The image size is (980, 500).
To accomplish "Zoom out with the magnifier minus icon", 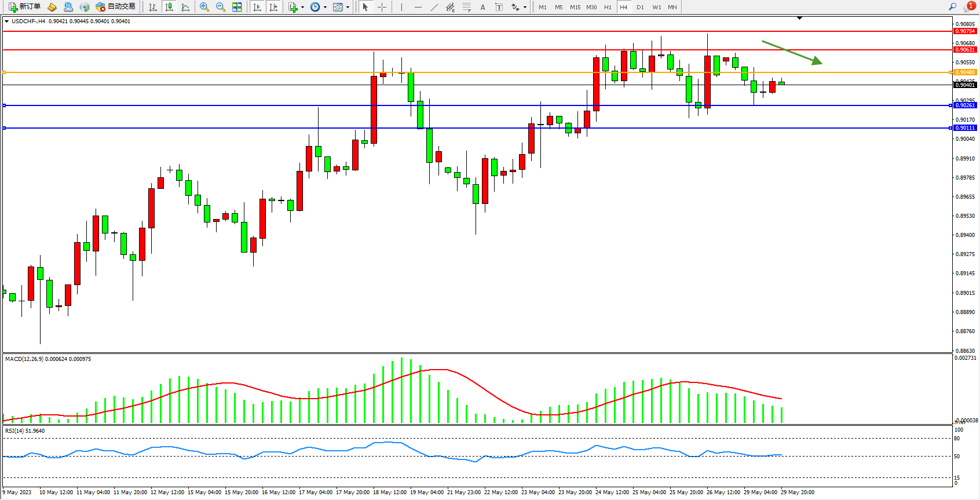I will (x=221, y=7).
